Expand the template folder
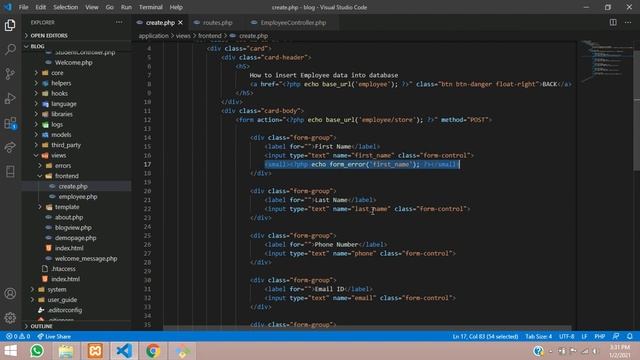Image resolution: width=640 pixels, height=360 pixels. [x=67, y=207]
